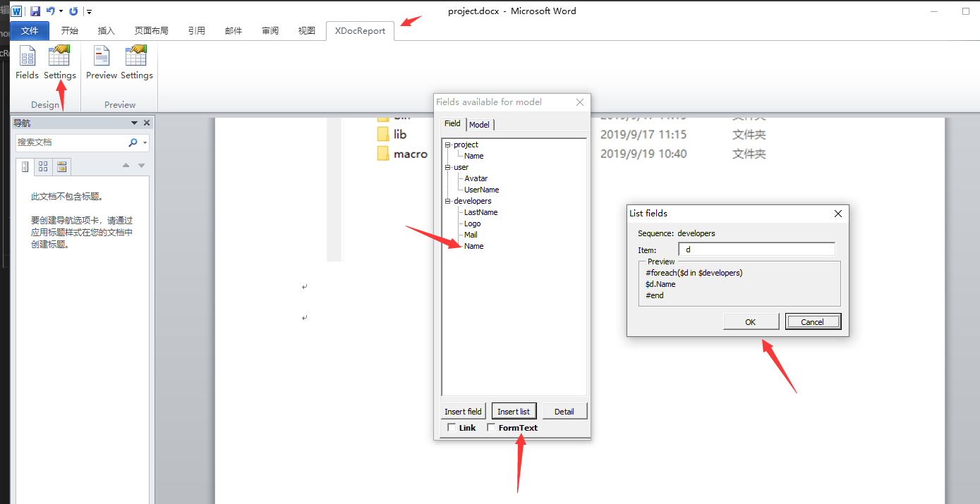Switch to the 开始 ribbon tab

tap(69, 31)
